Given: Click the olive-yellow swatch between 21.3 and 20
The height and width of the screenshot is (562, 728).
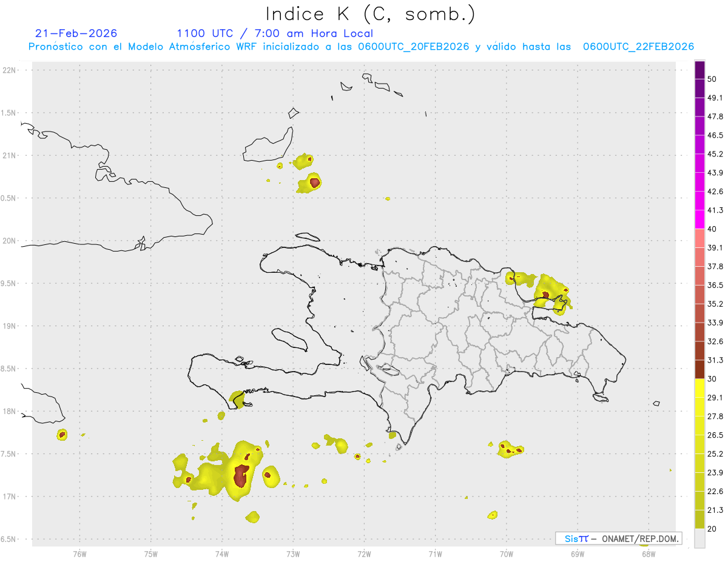Looking at the screenshot, I should click(x=699, y=519).
